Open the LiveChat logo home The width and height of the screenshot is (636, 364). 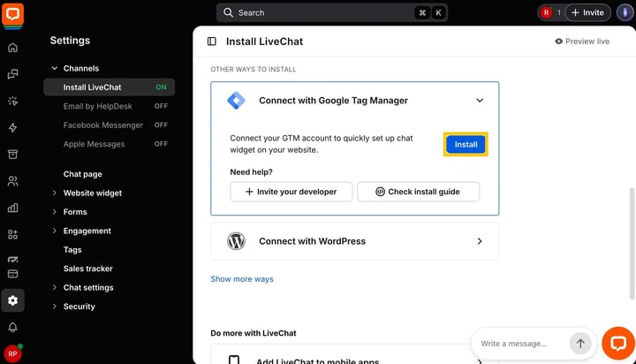[x=12, y=14]
